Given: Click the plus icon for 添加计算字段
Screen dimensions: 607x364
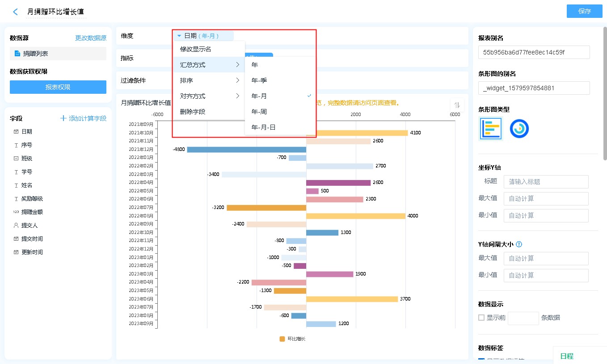Looking at the screenshot, I should (63, 118).
